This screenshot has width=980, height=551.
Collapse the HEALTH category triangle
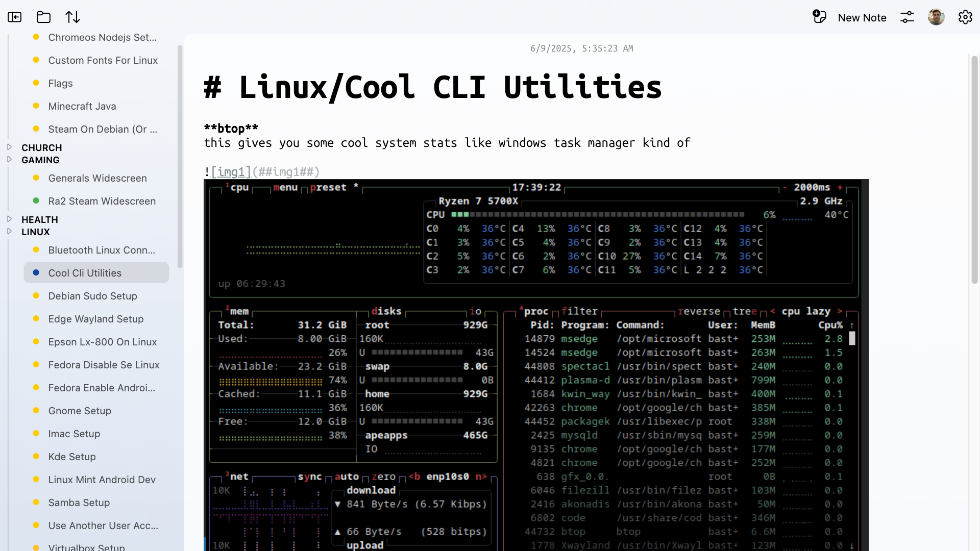click(9, 219)
